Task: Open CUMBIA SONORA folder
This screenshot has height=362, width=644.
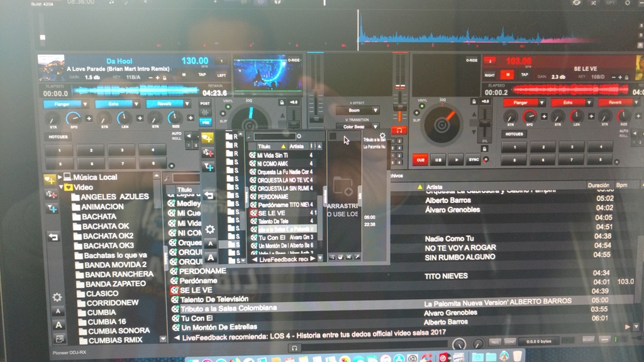Action: [x=114, y=331]
